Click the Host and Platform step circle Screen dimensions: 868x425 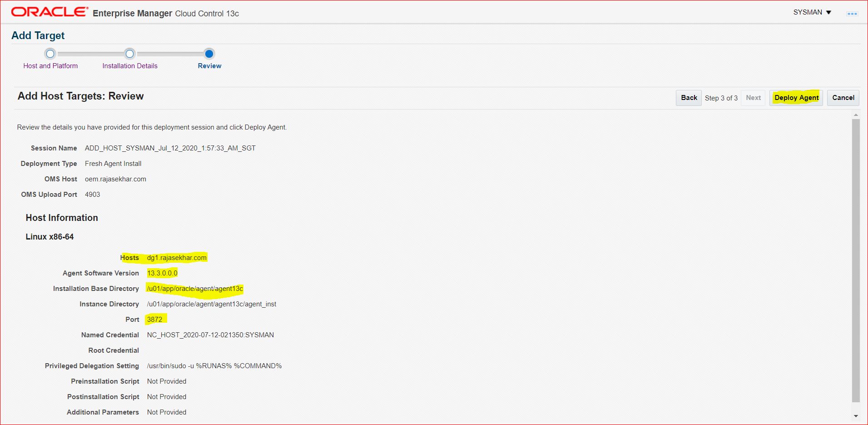50,54
